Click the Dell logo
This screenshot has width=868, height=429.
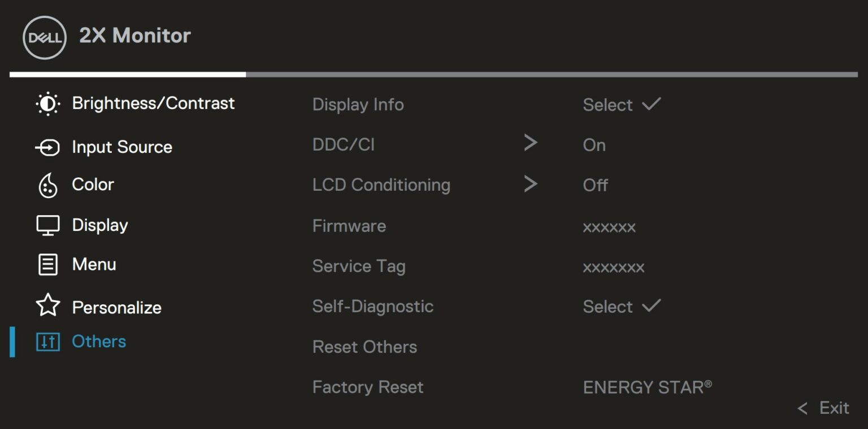(44, 36)
